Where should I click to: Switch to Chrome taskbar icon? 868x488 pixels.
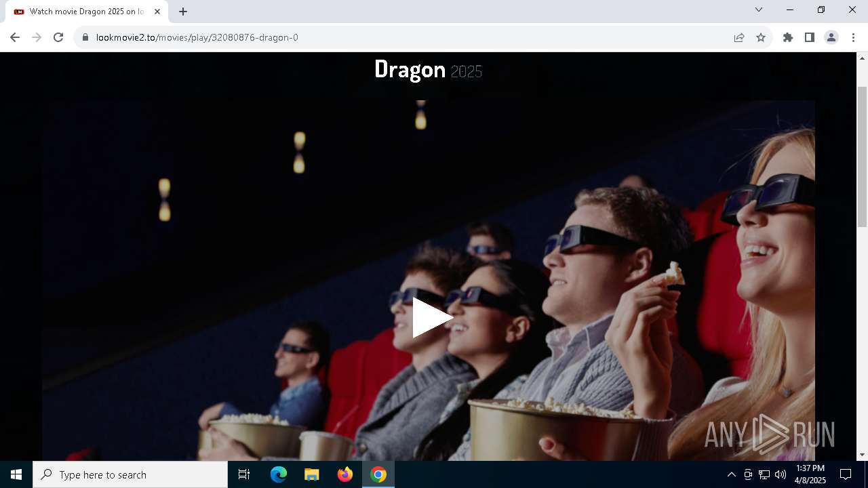[x=378, y=474]
